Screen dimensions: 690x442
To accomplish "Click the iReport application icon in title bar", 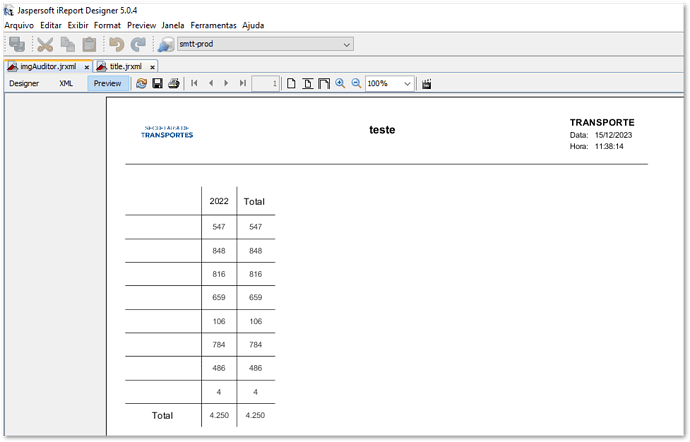I will 8,11.
